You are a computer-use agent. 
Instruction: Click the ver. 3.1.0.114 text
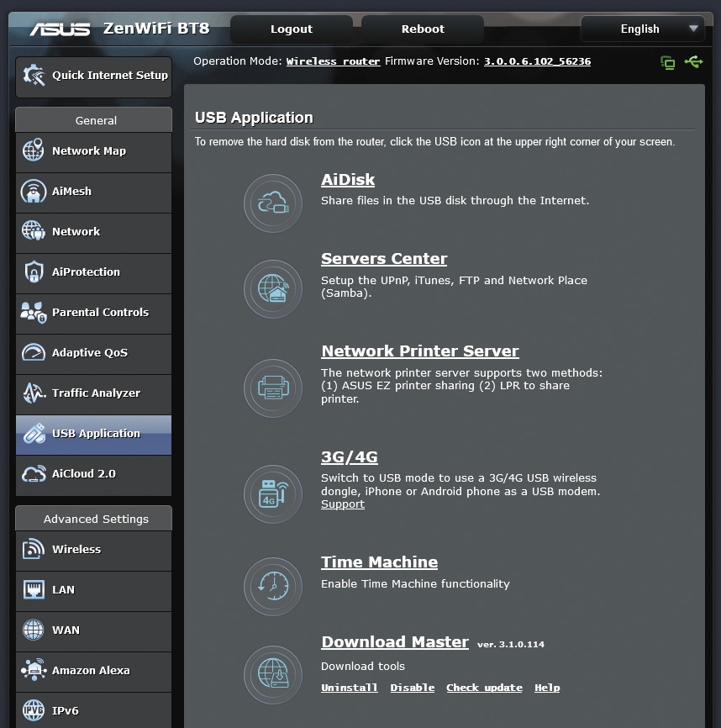click(x=511, y=645)
